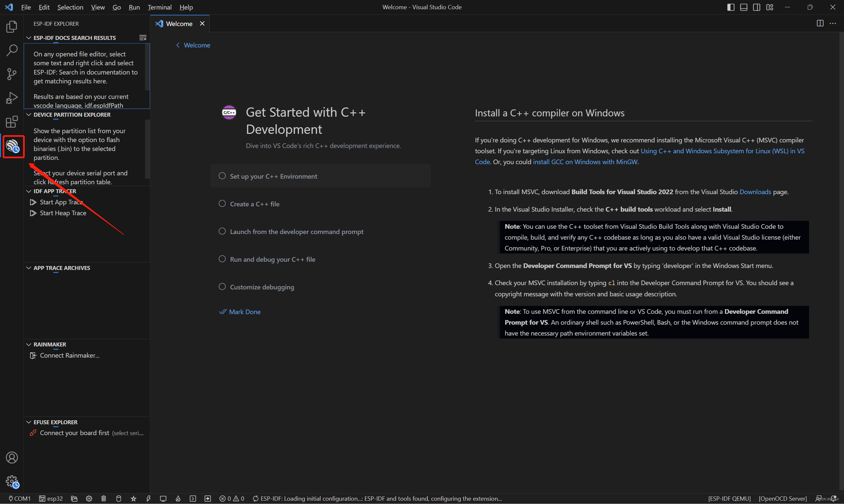Open the Search view in activity bar
The width and height of the screenshot is (844, 504).
tap(12, 50)
